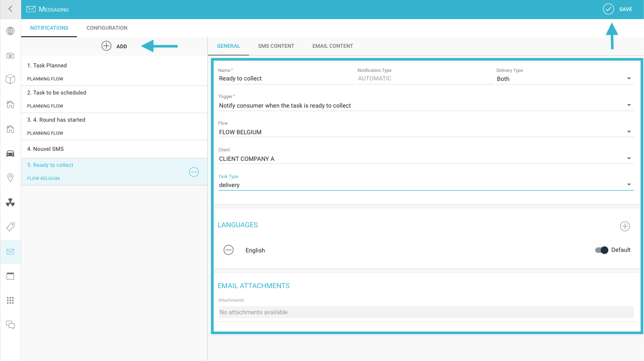Open the radiation hazard sidebar icon
The width and height of the screenshot is (644, 361).
click(x=10, y=202)
